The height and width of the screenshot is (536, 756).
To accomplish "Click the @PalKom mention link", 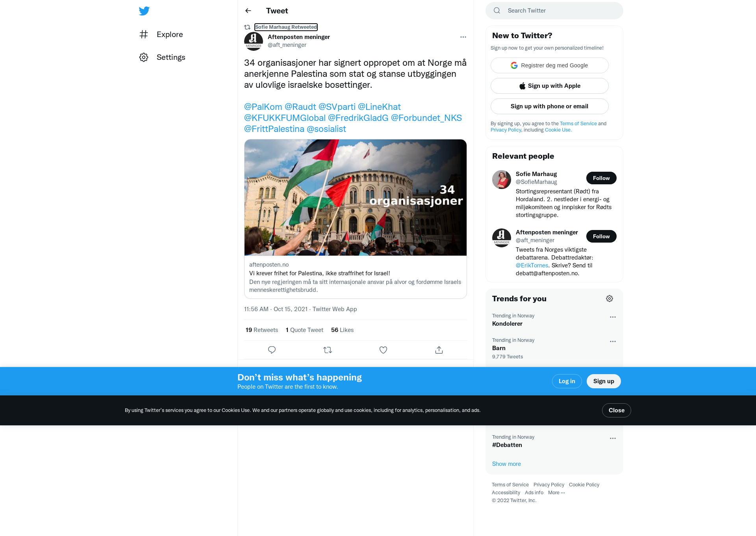I will (x=263, y=107).
